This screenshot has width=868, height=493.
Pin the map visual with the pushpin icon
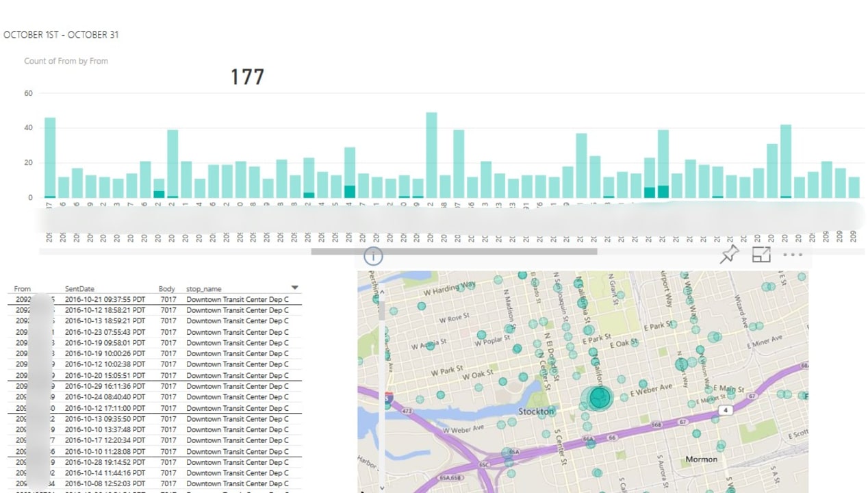click(729, 255)
